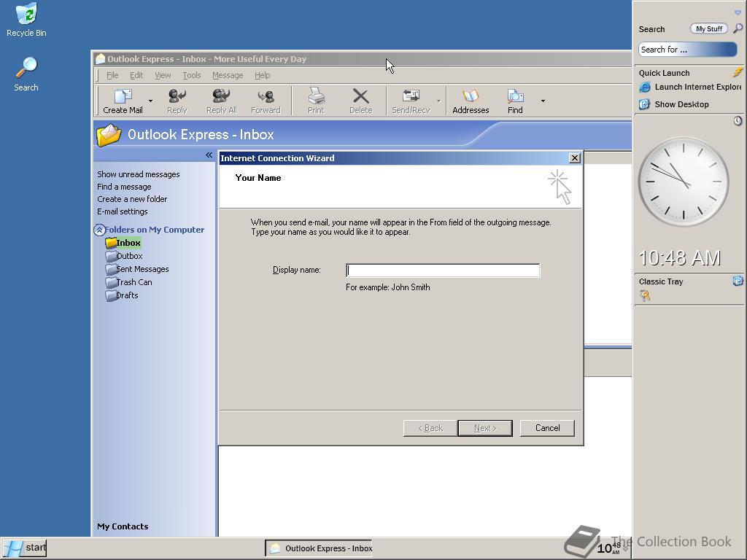Viewport: 747px width, 560px height.
Task: Collapse the left pane with the double chevron
Action: (209, 155)
